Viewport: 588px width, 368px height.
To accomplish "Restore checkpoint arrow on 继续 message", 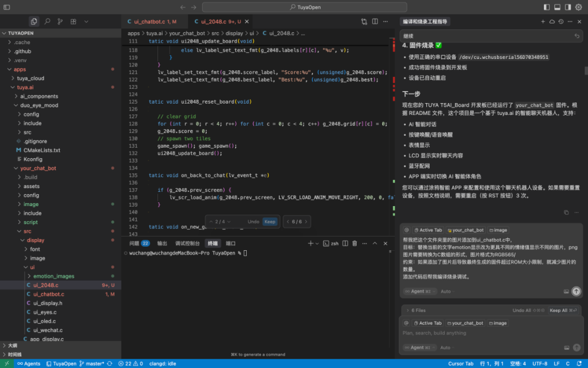I will 577,36.
